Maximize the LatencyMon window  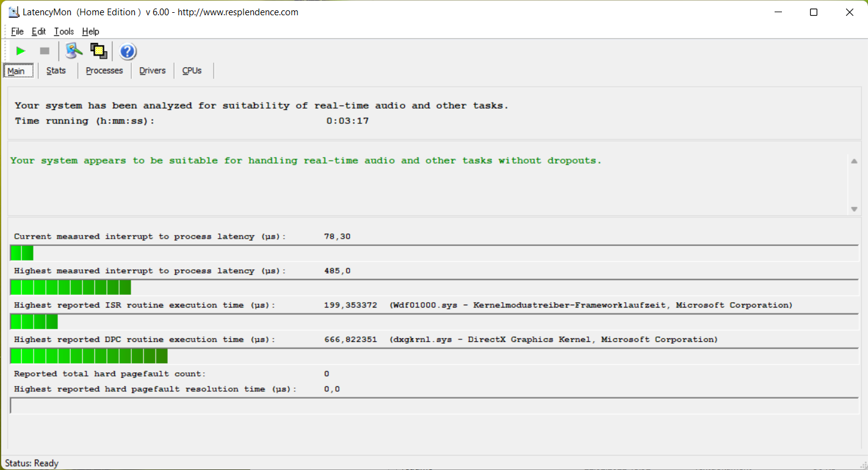pos(814,12)
